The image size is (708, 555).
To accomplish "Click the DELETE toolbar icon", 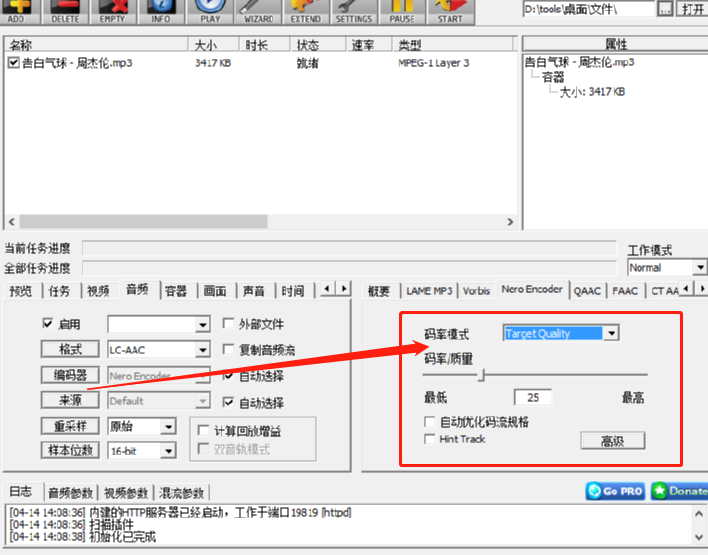I will (65, 11).
